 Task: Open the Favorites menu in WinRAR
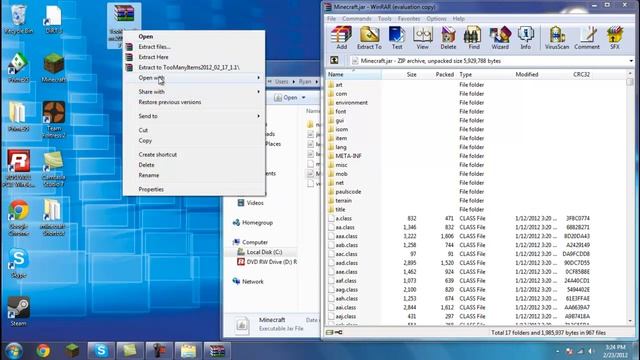click(x=409, y=19)
